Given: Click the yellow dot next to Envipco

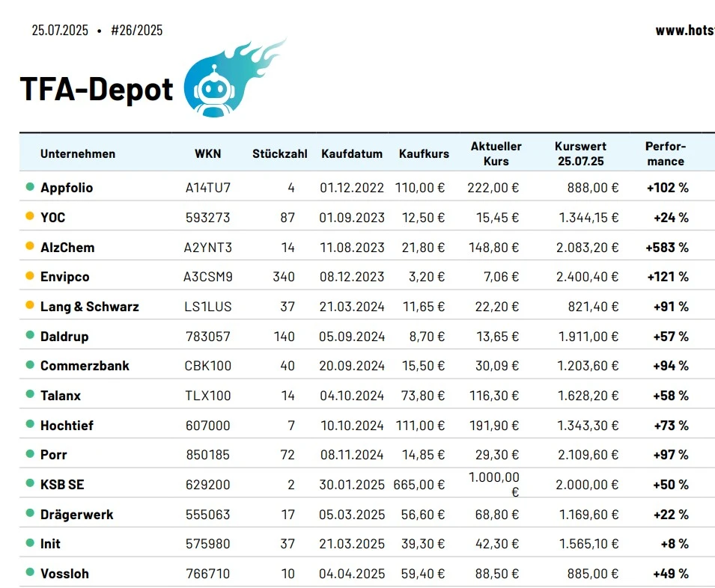Looking at the screenshot, I should point(30,276).
